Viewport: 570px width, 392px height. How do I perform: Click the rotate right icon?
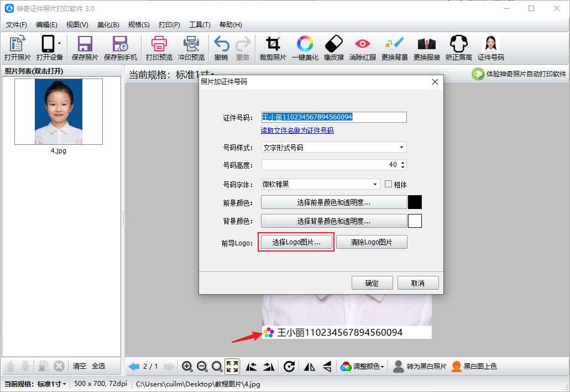(x=269, y=367)
